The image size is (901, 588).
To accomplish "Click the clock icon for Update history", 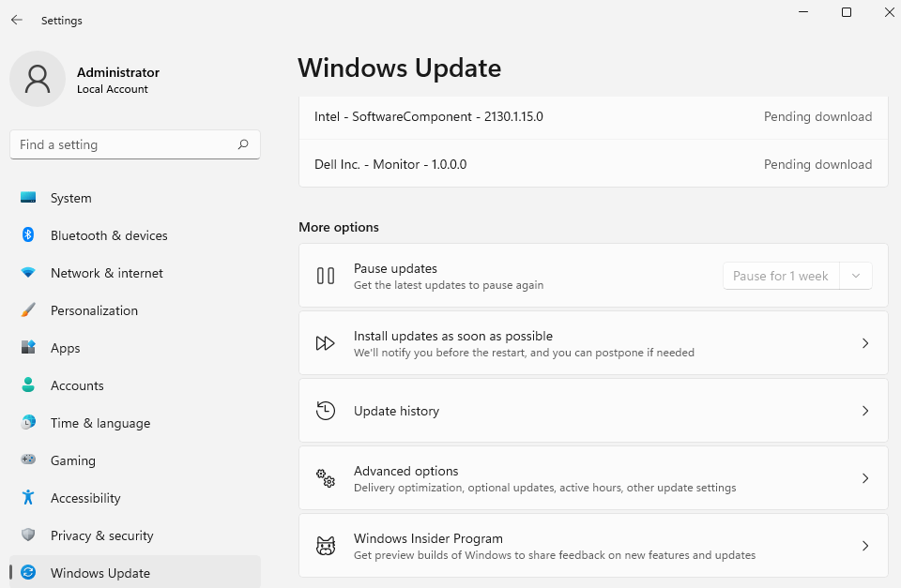I will (x=326, y=411).
